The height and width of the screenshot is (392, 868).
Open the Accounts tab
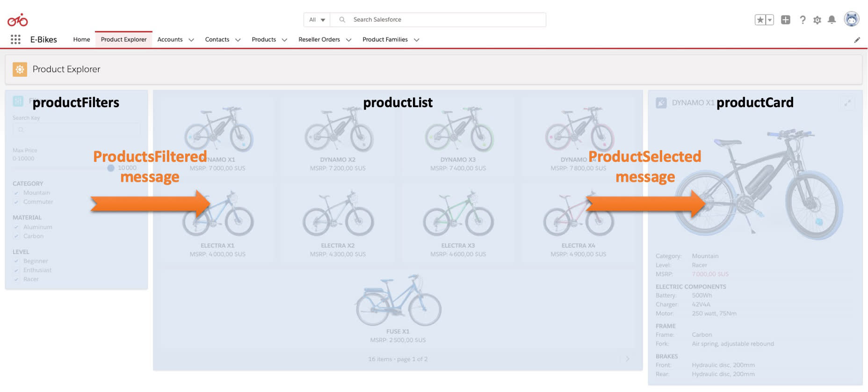point(170,39)
